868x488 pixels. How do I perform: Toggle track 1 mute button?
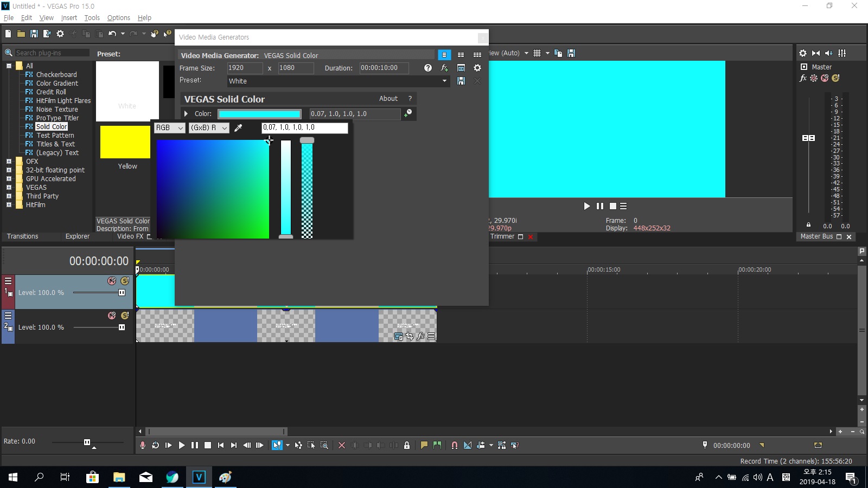(x=112, y=281)
